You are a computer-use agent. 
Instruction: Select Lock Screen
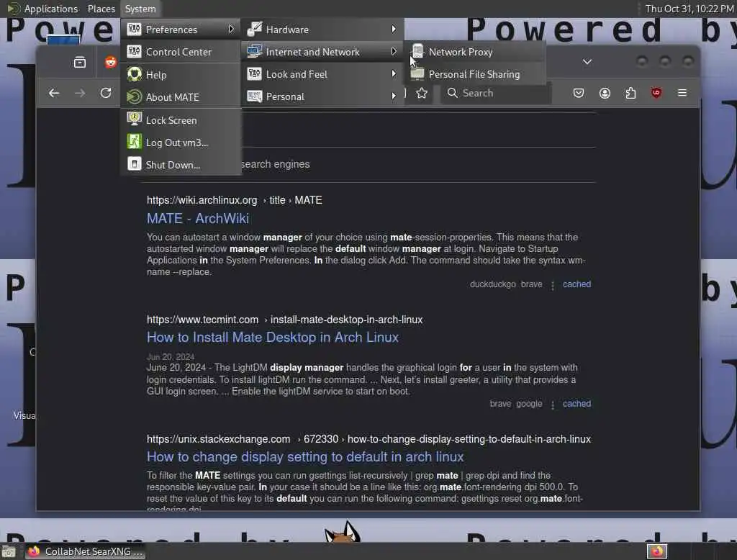pyautogui.click(x=181, y=120)
